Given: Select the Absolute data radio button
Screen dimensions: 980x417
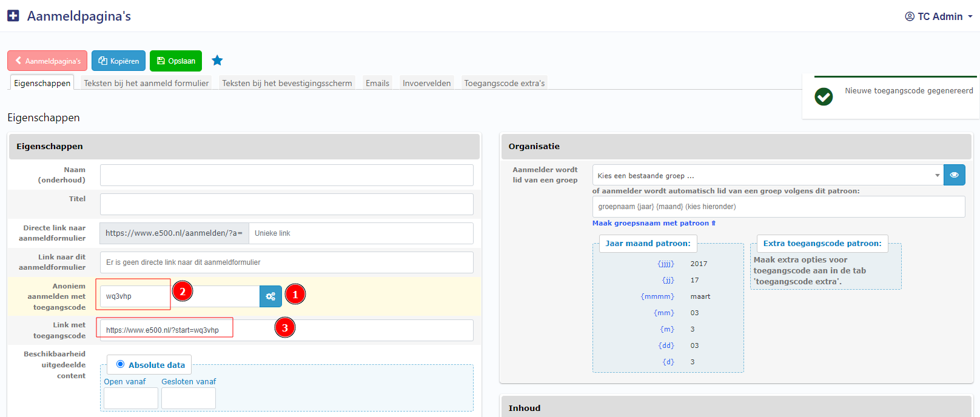Looking at the screenshot, I should click(120, 364).
